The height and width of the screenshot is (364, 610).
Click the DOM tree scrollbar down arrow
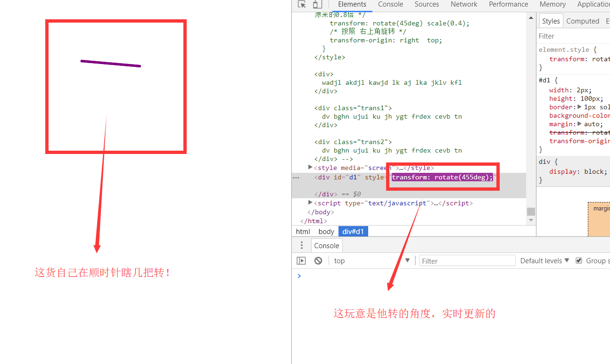pyautogui.click(x=531, y=220)
